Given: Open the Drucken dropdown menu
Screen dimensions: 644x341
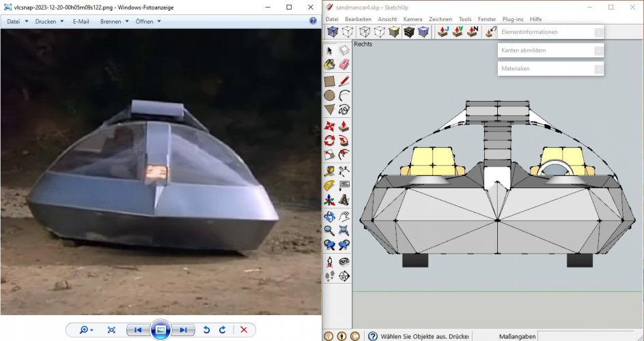Looking at the screenshot, I should pyautogui.click(x=49, y=21).
